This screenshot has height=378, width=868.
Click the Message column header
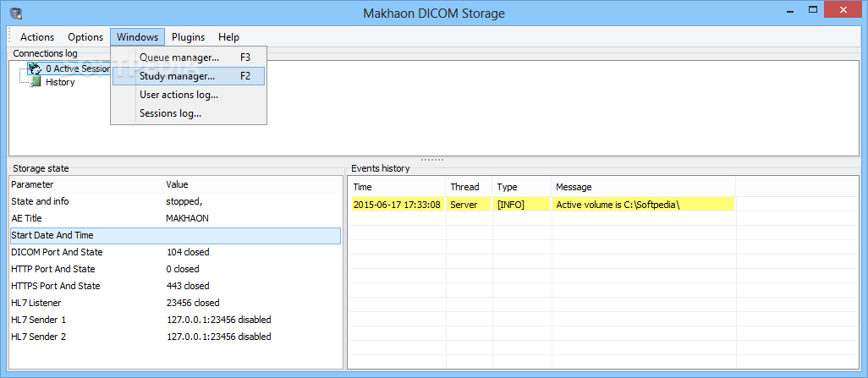click(x=643, y=187)
